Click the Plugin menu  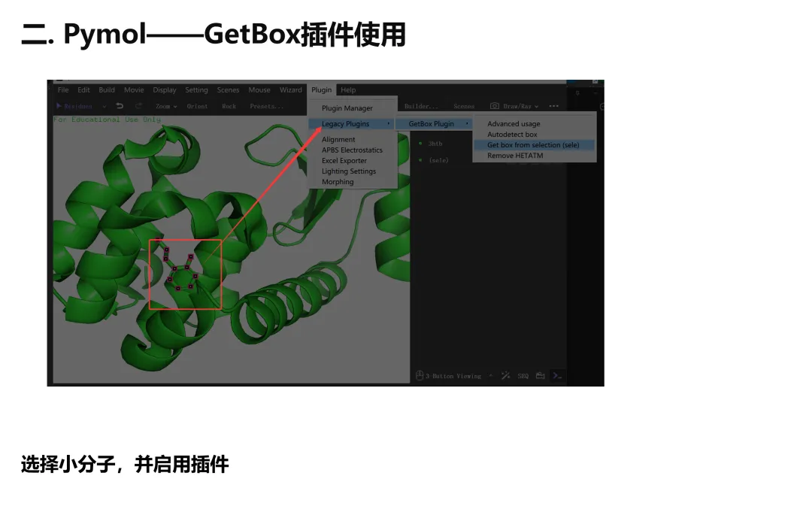point(321,90)
